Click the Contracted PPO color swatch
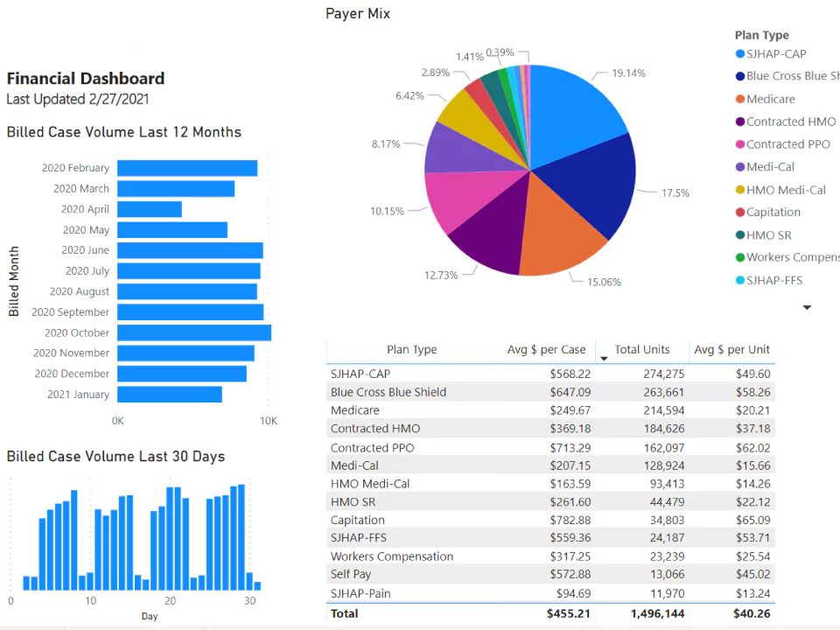 (x=739, y=144)
